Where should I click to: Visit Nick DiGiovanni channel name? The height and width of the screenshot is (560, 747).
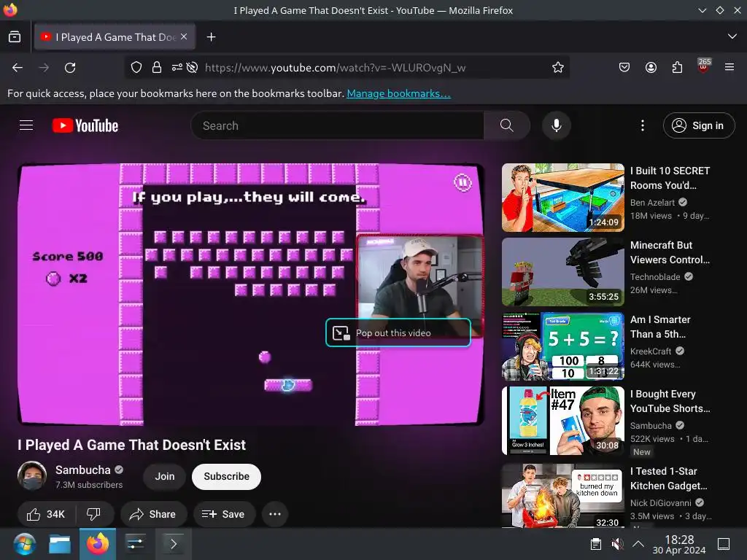[x=661, y=503]
